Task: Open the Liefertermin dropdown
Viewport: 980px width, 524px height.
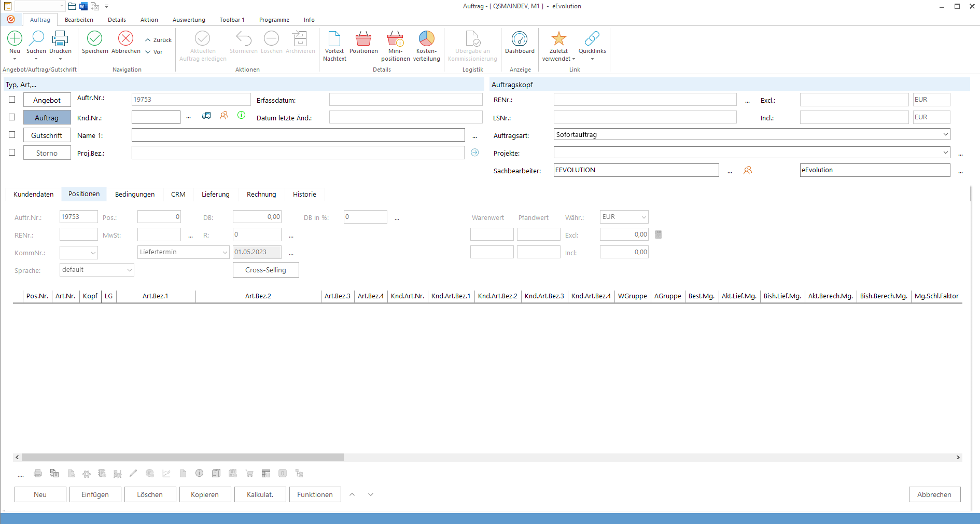Action: tap(225, 252)
